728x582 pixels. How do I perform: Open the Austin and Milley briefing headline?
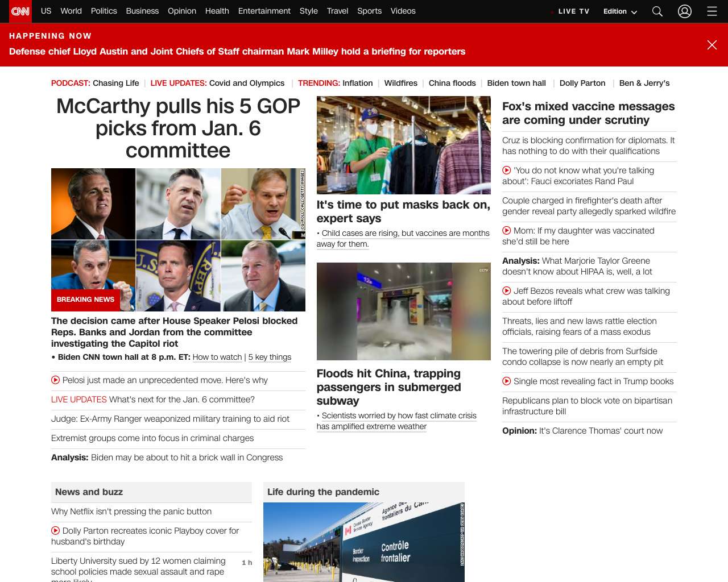237,51
